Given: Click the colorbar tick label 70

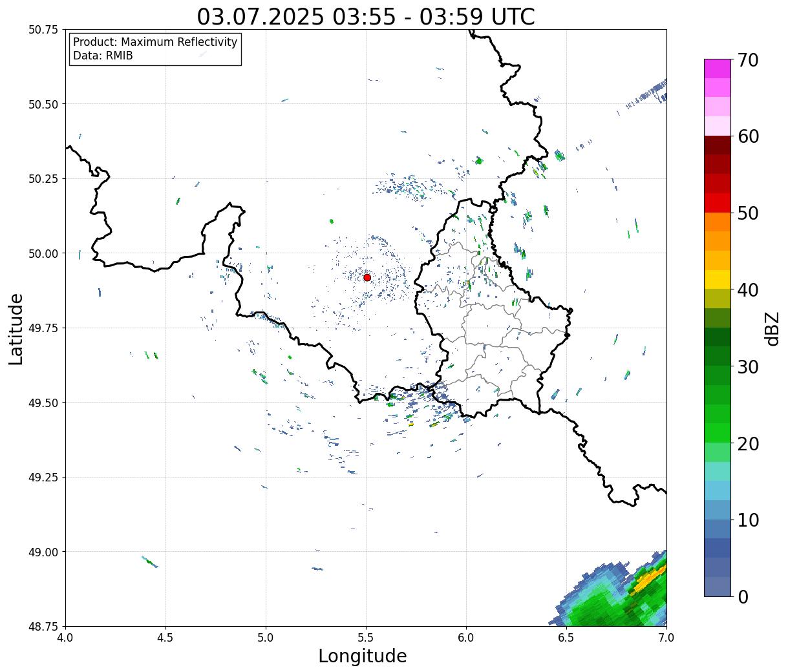Looking at the screenshot, I should tap(747, 59).
